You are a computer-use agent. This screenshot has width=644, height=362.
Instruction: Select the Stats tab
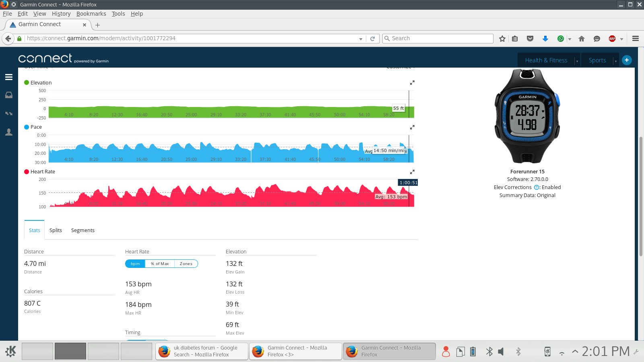pos(35,230)
